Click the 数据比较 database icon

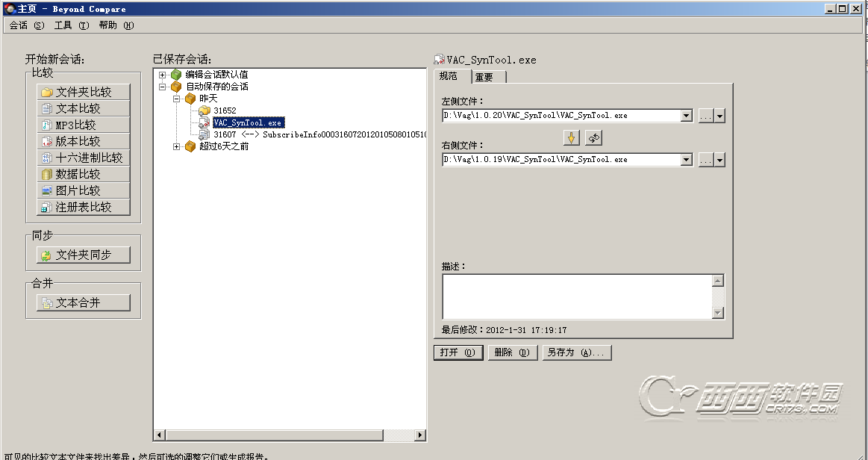pyautogui.click(x=47, y=175)
